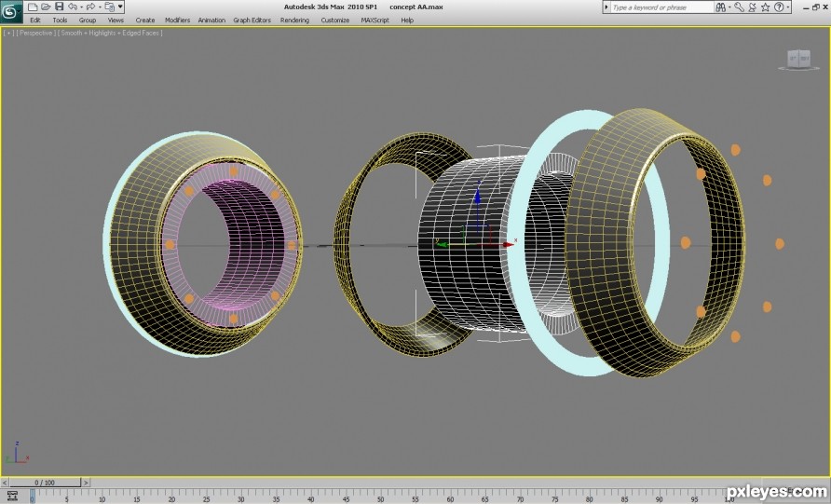
Task: Open the Tools menu
Action: (x=60, y=20)
